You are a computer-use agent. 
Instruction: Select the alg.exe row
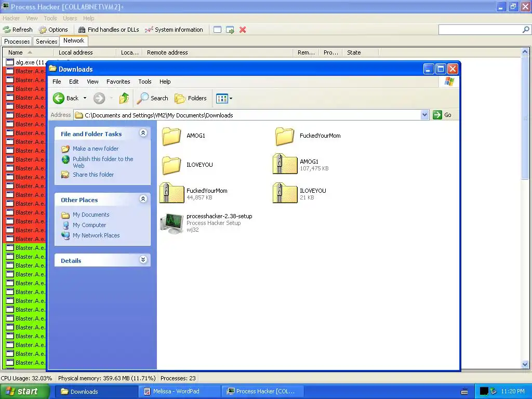[x=25, y=62]
